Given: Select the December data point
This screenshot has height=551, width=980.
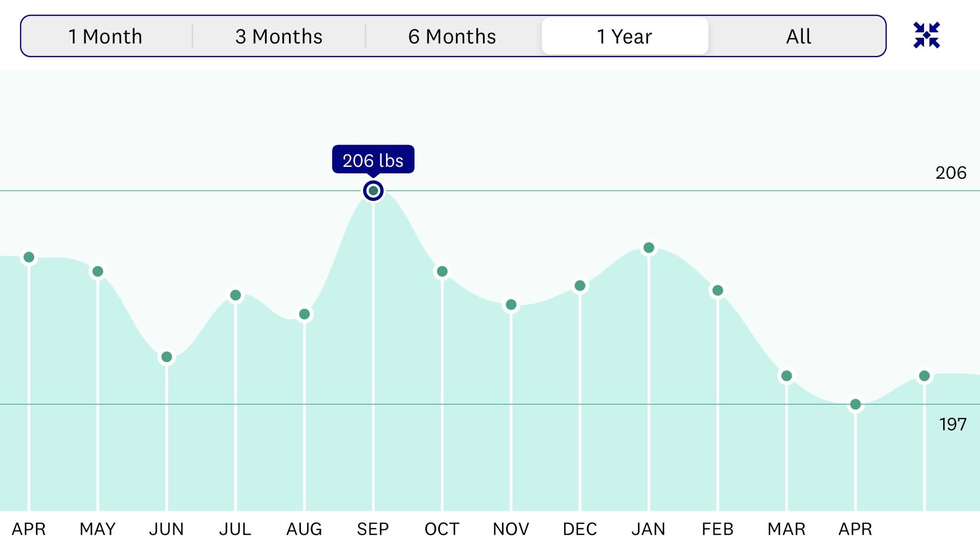Looking at the screenshot, I should [580, 286].
